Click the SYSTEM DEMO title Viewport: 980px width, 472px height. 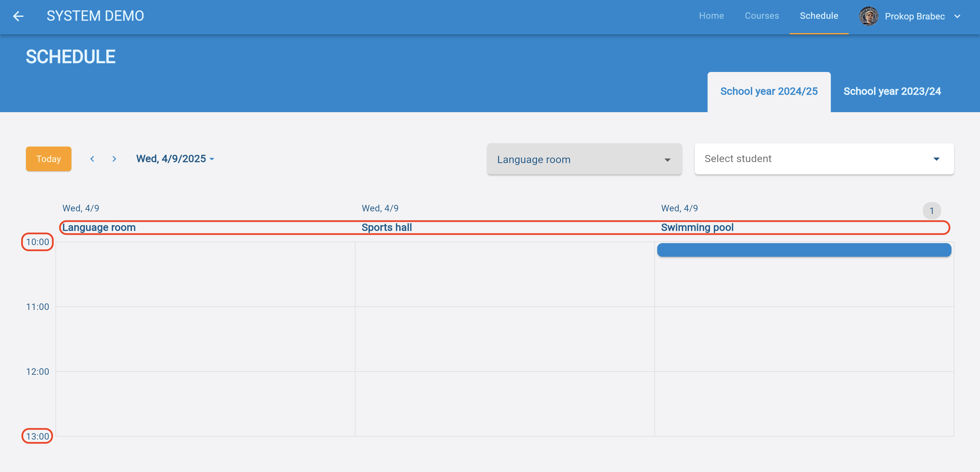click(95, 16)
